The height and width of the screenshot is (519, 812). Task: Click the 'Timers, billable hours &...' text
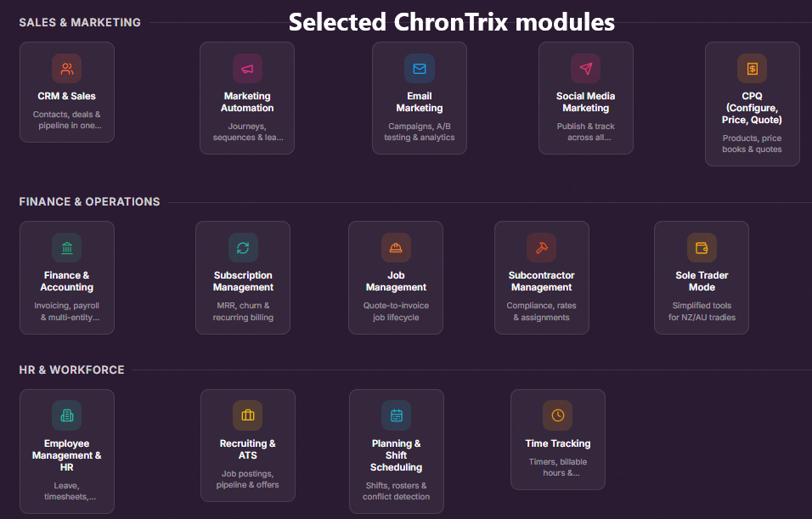[x=558, y=467]
